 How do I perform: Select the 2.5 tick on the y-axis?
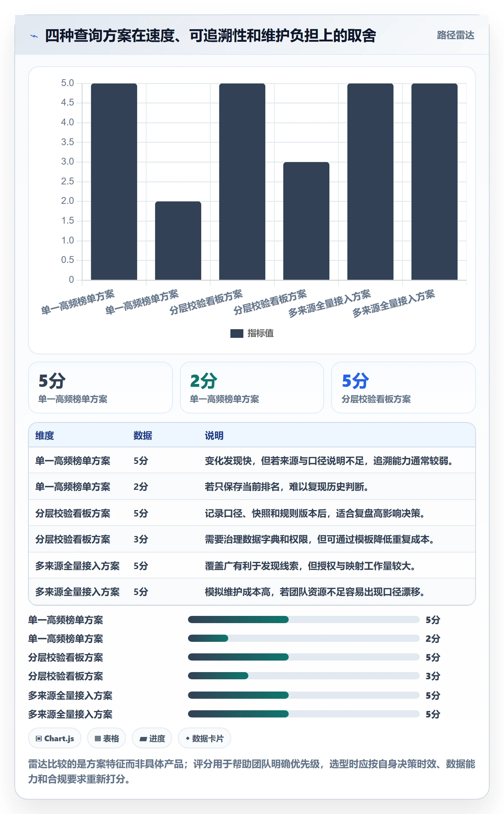[x=67, y=181]
